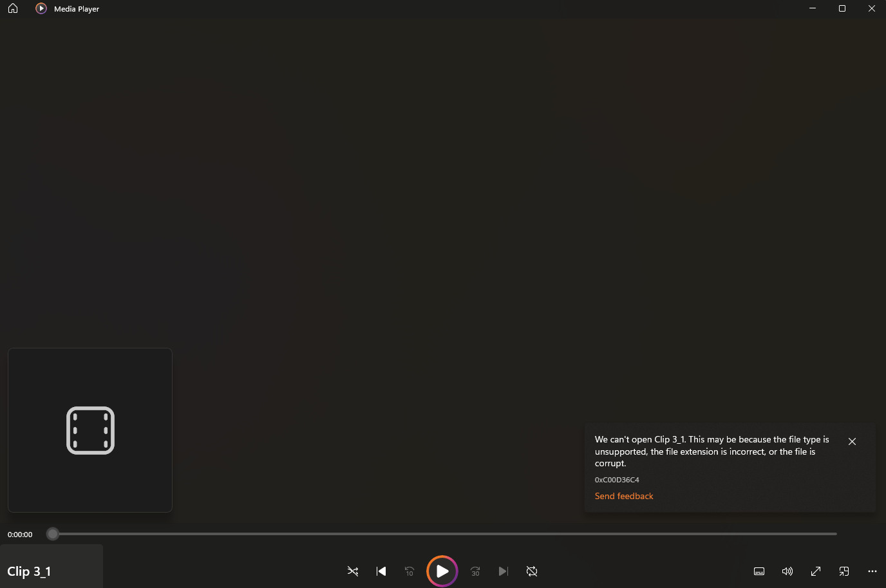The image size is (886, 588).
Task: Minimize the Media Player window
Action: (x=813, y=8)
